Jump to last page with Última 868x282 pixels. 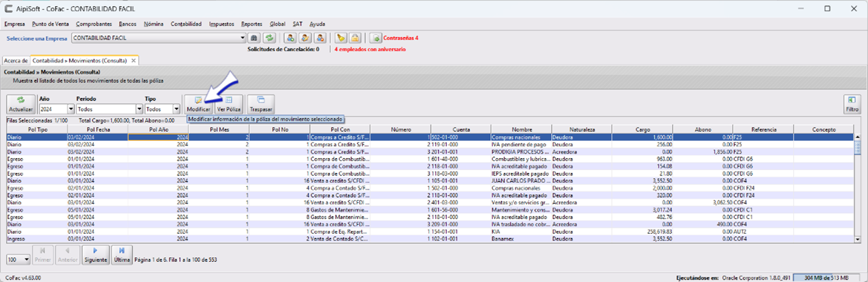coord(122,255)
